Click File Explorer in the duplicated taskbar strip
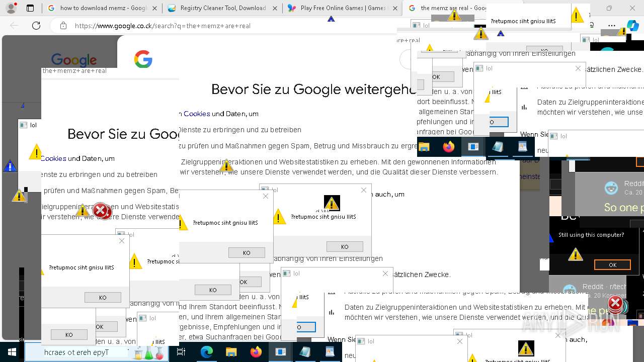 click(424, 147)
